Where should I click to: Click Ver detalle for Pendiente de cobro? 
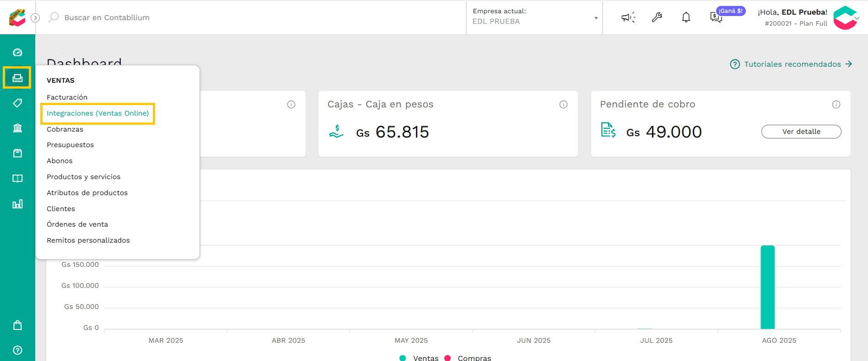801,132
